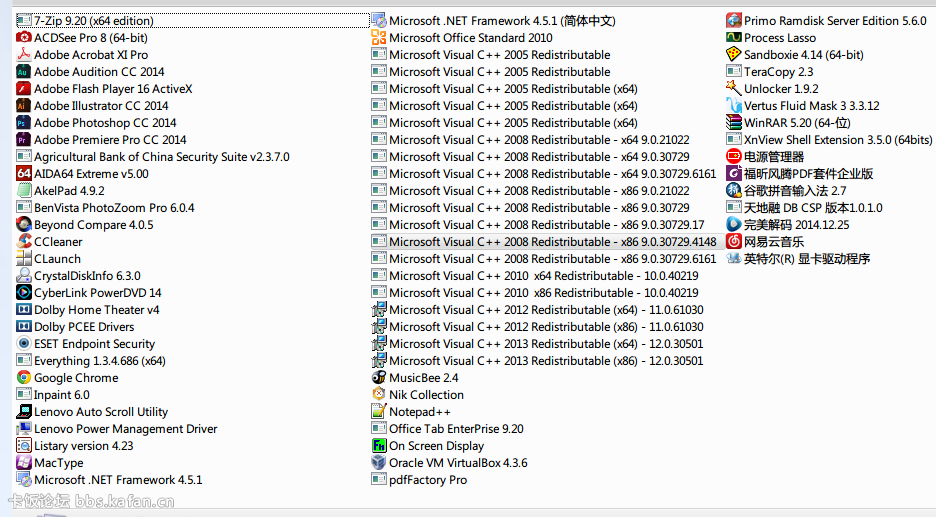Click the AIDA64 Extreme icon
This screenshot has height=517, width=936.
tap(24, 174)
